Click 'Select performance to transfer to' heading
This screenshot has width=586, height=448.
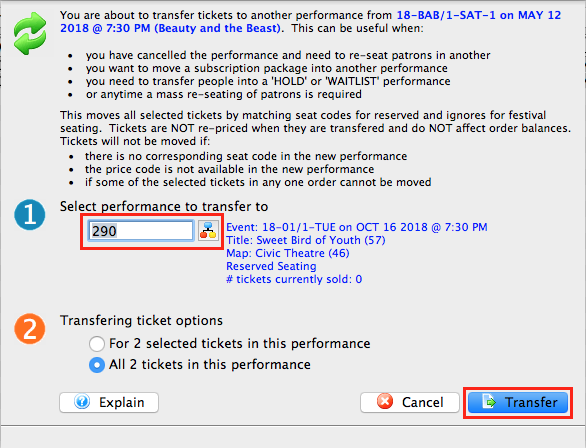pos(164,207)
